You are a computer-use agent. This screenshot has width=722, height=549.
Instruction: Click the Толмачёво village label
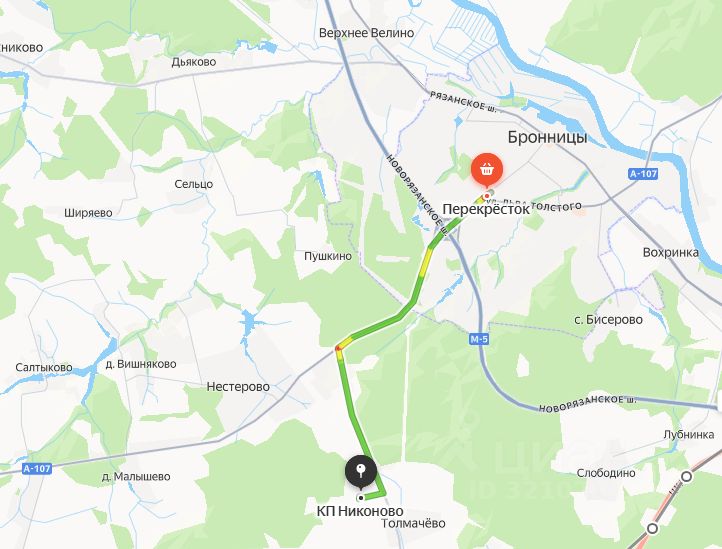(x=413, y=523)
